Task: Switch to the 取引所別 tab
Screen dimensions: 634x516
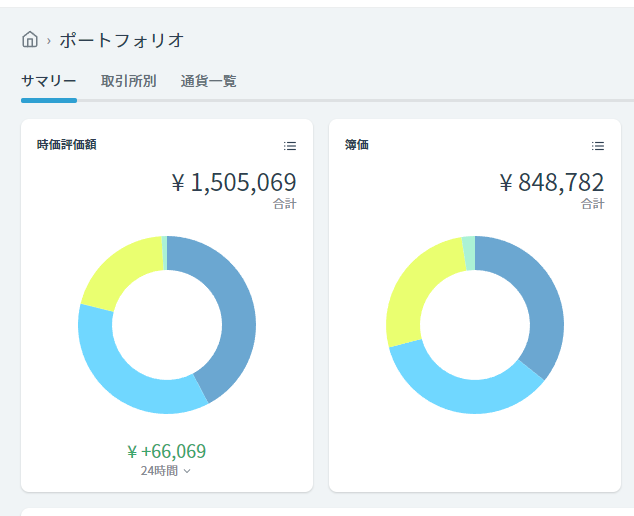Action: pyautogui.click(x=129, y=81)
